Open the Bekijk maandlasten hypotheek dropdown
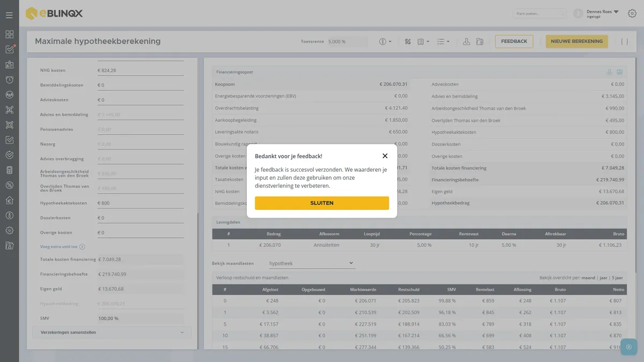The image size is (644, 362). (312, 263)
